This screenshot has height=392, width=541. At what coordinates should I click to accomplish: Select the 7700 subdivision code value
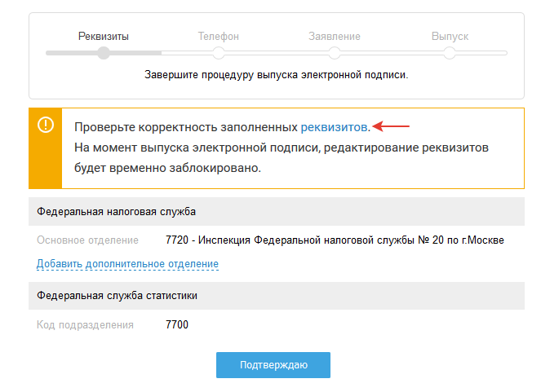(176, 324)
